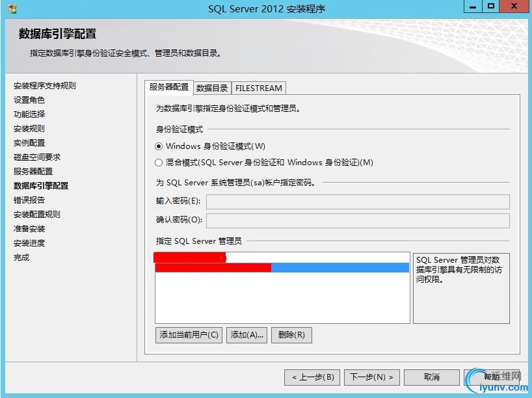Click 安装配置规则 step in sidebar
This screenshot has width=532, height=398.
tap(37, 215)
